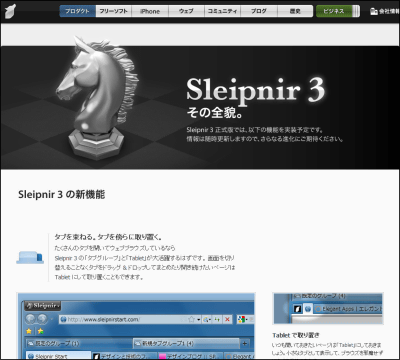Select the 新規タブグループ1 (4) tab group

click(186, 343)
